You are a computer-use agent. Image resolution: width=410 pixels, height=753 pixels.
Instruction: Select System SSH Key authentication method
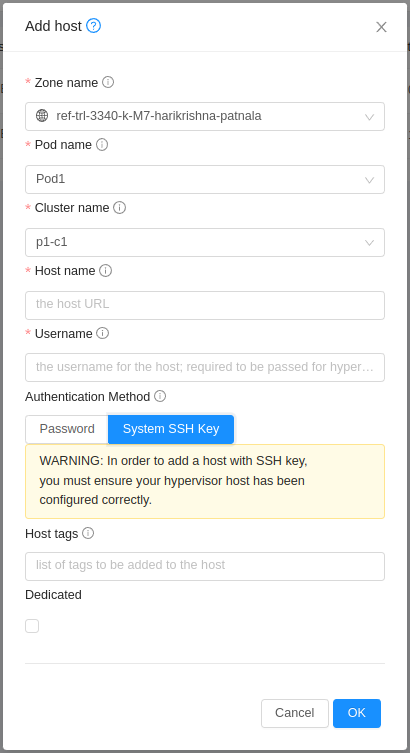[171, 429]
